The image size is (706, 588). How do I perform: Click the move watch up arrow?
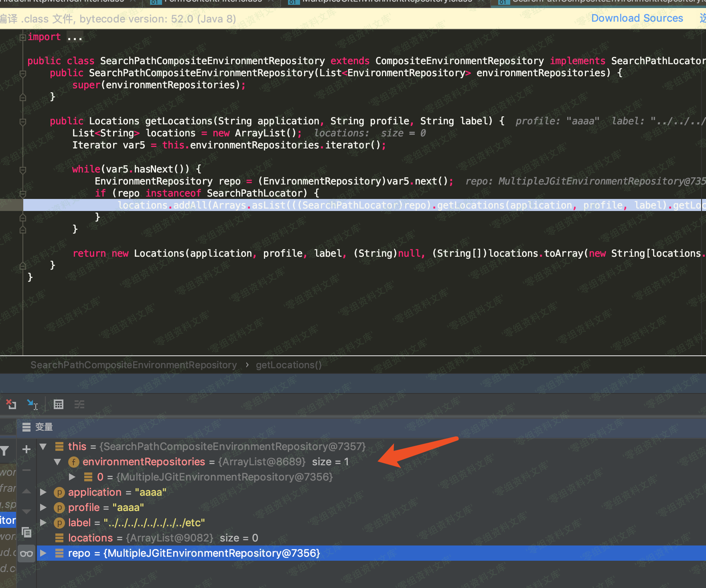tap(26, 491)
